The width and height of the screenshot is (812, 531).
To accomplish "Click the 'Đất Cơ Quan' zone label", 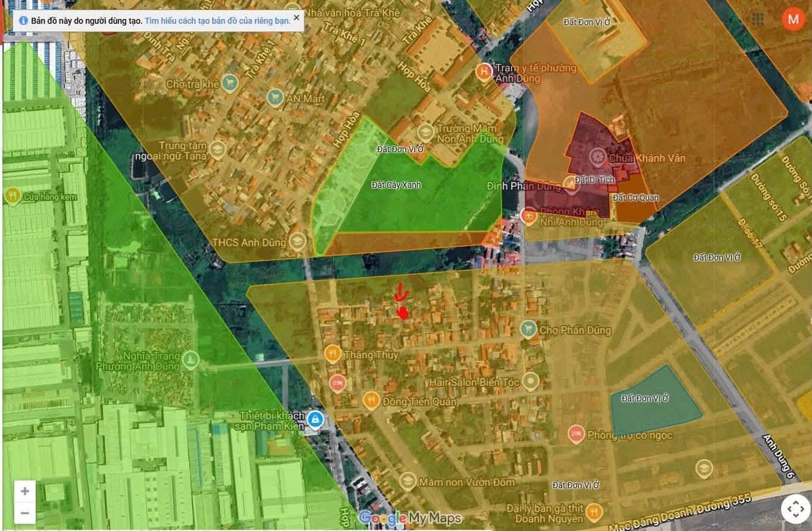I will coord(635,198).
